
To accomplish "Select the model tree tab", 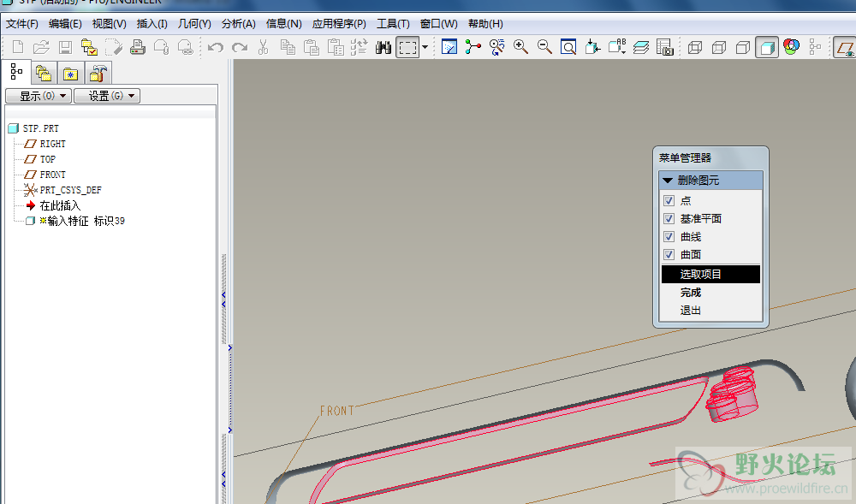I will 16,72.
